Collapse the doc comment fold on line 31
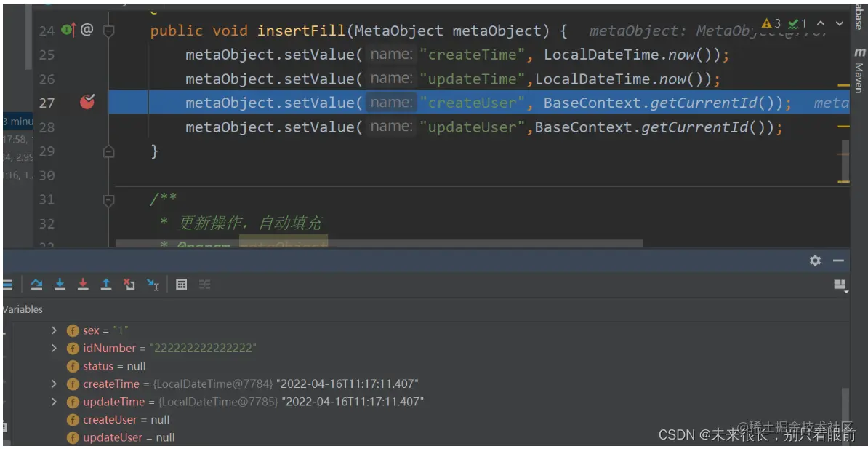 109,200
